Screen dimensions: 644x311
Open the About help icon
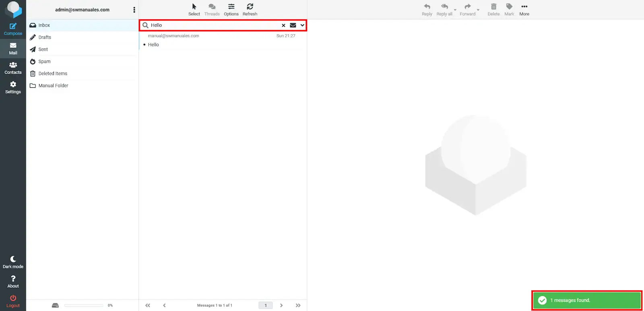13,281
